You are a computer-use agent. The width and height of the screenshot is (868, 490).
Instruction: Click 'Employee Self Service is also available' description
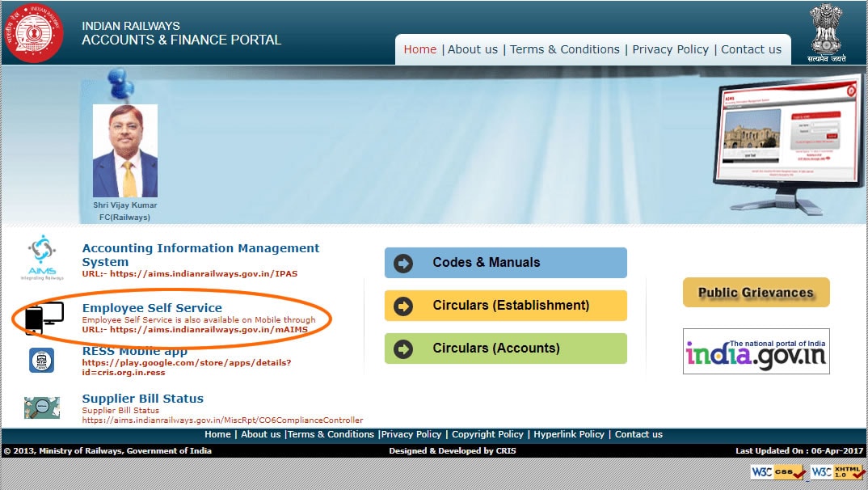[x=199, y=319]
